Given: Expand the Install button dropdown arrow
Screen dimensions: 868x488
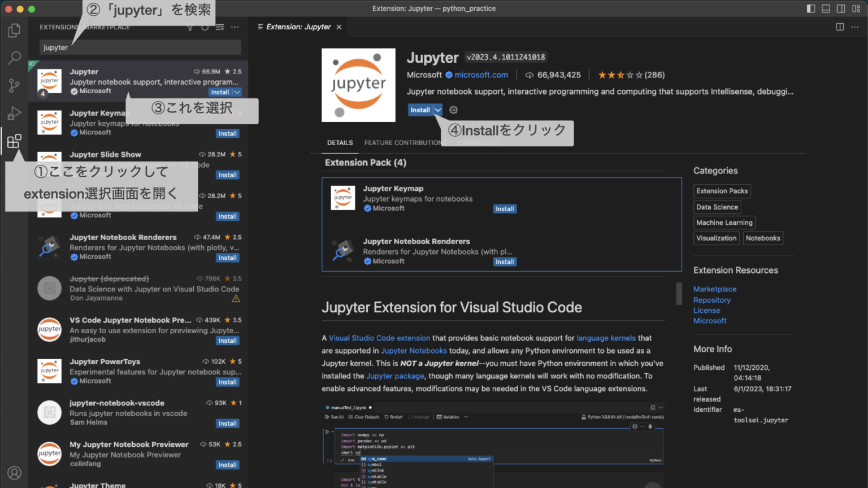Looking at the screenshot, I should point(437,110).
